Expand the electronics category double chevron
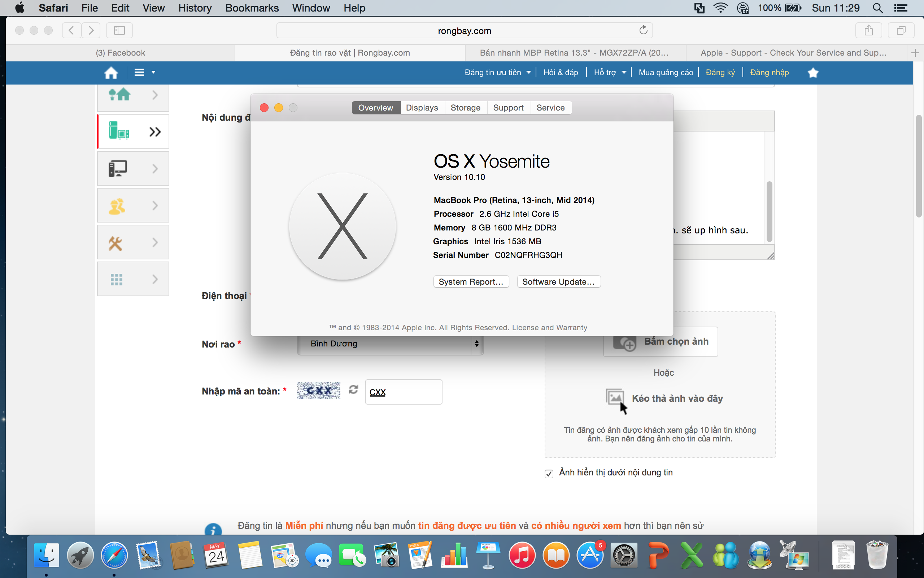This screenshot has width=924, height=578. pyautogui.click(x=155, y=132)
